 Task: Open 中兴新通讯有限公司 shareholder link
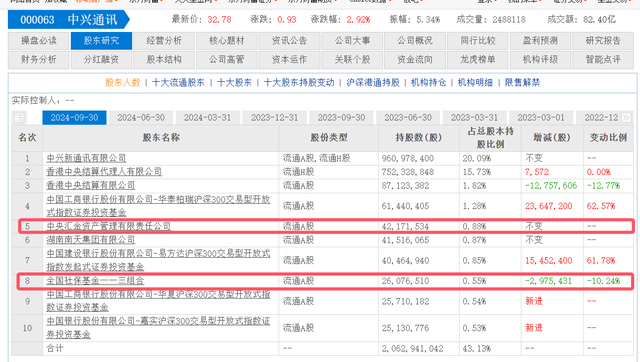coord(86,158)
